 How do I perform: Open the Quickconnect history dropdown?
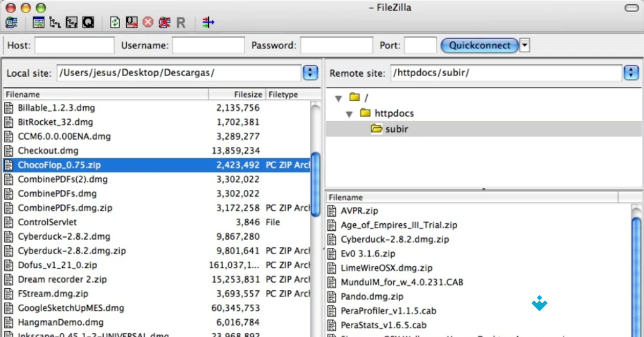click(524, 45)
